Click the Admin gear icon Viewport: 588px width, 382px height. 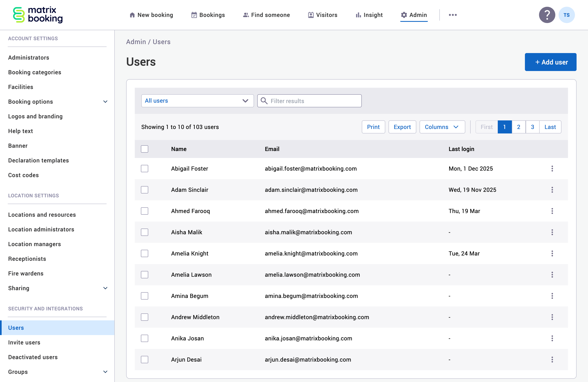404,15
